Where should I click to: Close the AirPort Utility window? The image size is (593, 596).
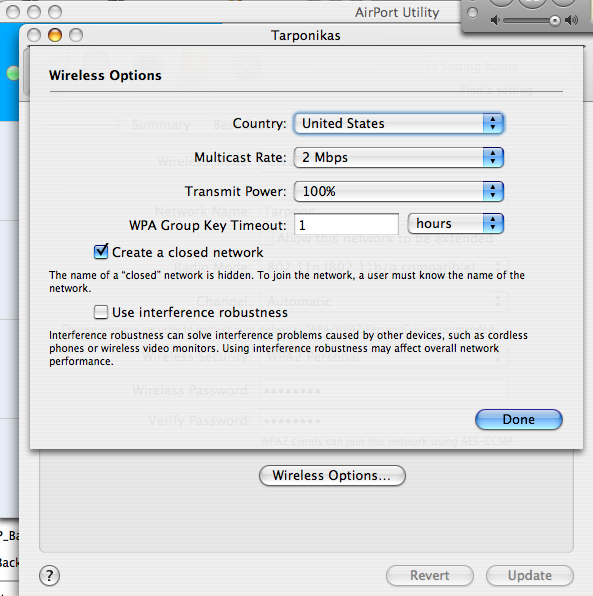(x=13, y=12)
